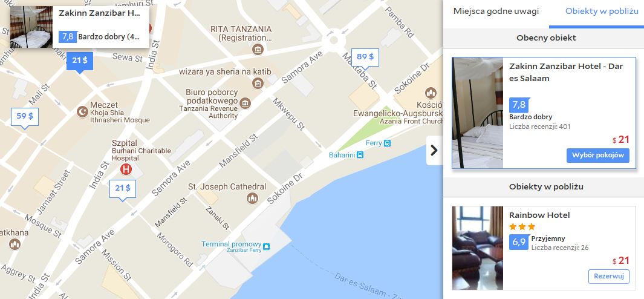Image resolution: width=644 pixels, height=299 pixels.
Task: Click the Wybór pokojów button
Action: [x=597, y=156]
